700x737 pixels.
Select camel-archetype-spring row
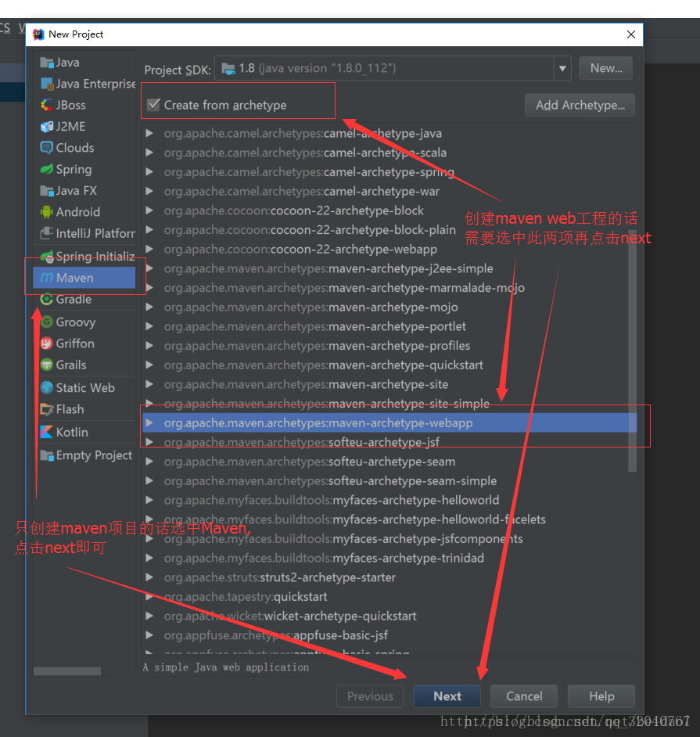[389, 172]
